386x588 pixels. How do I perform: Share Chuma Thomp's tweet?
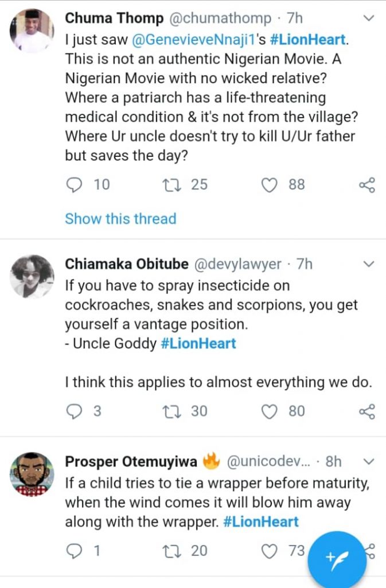[x=366, y=185]
